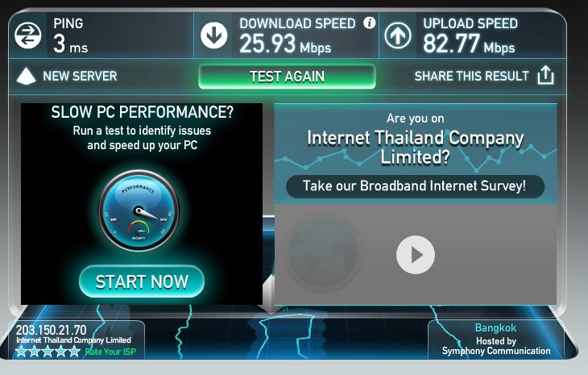Click the ping arrows icon
Viewport: 588px width, 375px height.
click(x=27, y=35)
